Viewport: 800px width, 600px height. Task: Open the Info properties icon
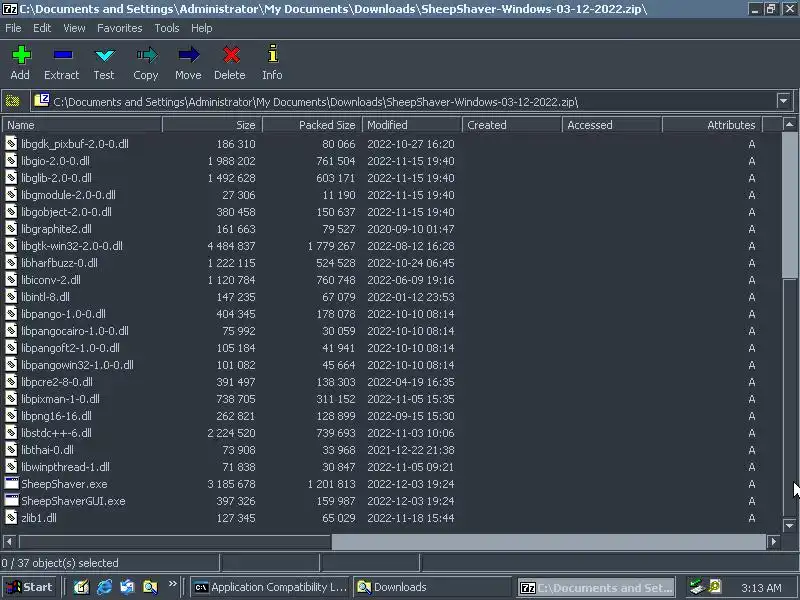[273, 54]
